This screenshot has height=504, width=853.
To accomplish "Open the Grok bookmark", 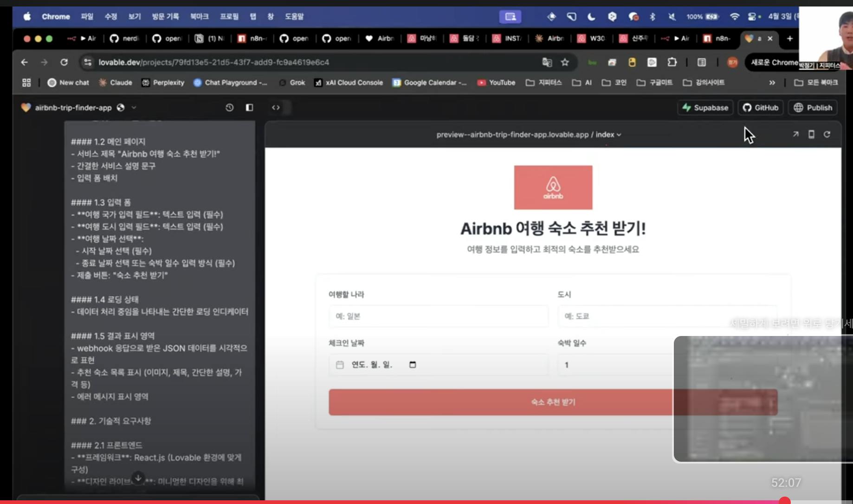I will click(292, 83).
